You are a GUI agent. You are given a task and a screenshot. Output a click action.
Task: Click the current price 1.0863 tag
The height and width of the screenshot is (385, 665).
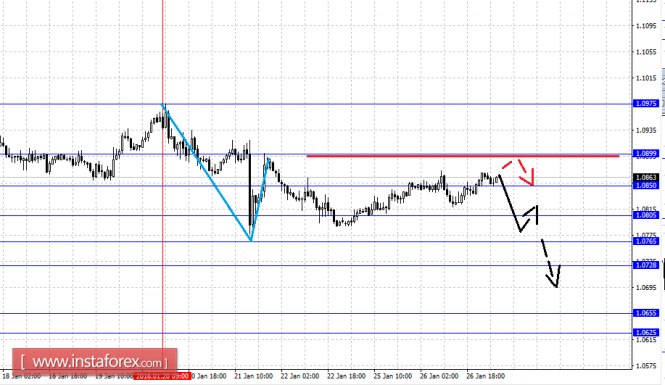pos(646,178)
